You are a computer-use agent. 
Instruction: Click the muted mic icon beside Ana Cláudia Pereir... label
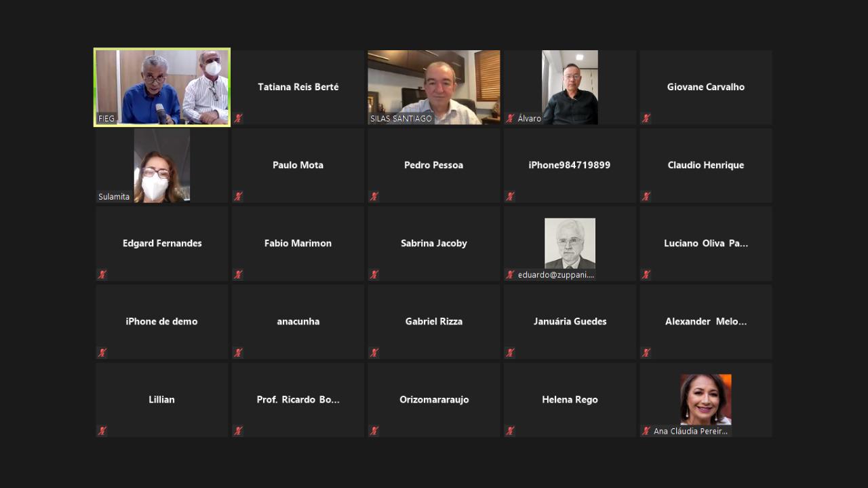pos(646,430)
